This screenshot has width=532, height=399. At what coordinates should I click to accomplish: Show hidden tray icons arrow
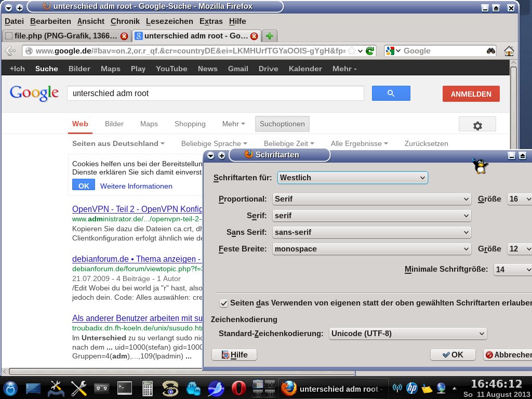pyautogui.click(x=455, y=388)
